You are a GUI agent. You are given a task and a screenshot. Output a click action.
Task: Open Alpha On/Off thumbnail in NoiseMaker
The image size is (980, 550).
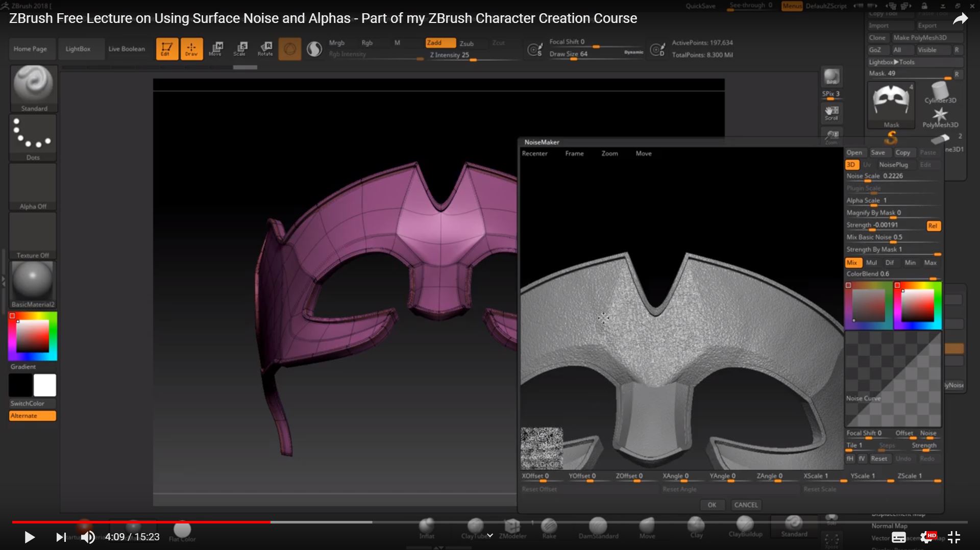click(x=542, y=448)
